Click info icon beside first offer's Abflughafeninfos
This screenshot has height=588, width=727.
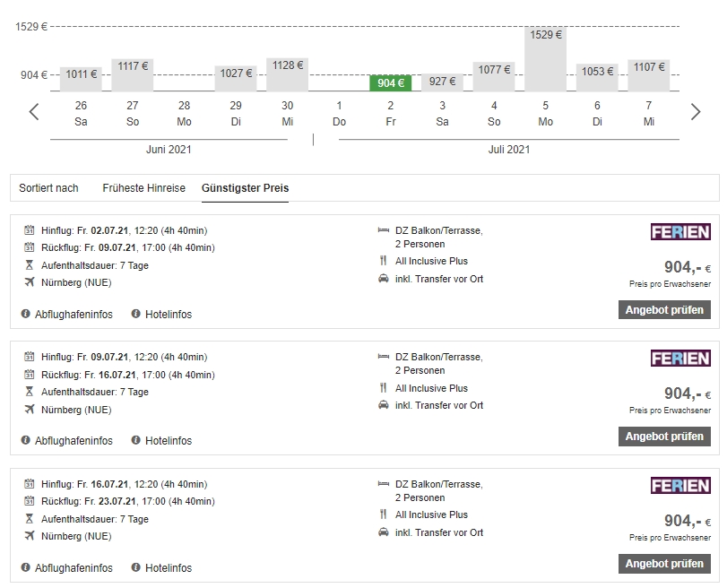[x=25, y=314]
